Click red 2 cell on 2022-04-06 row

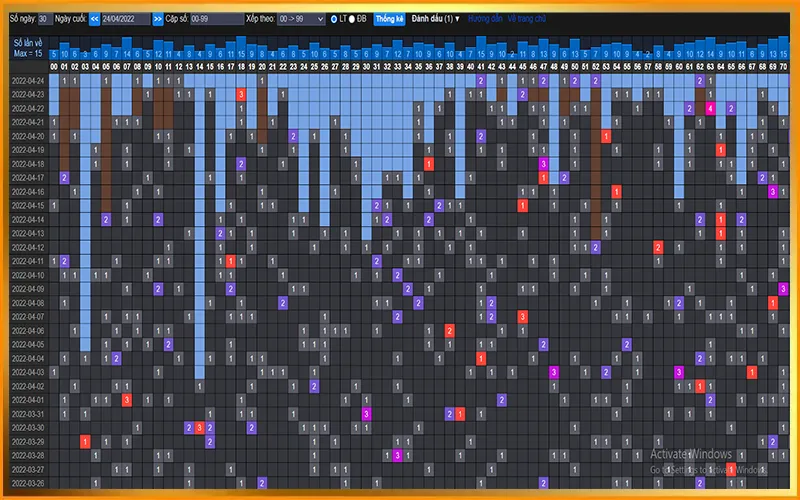pyautogui.click(x=449, y=331)
